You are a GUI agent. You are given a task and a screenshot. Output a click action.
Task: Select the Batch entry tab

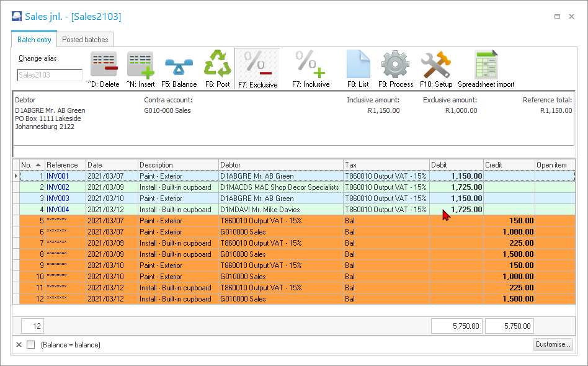34,40
